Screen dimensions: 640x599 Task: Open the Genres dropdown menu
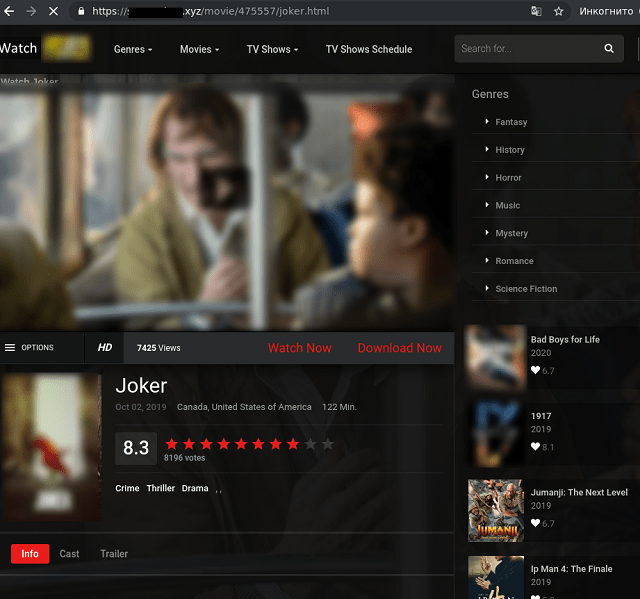click(133, 49)
